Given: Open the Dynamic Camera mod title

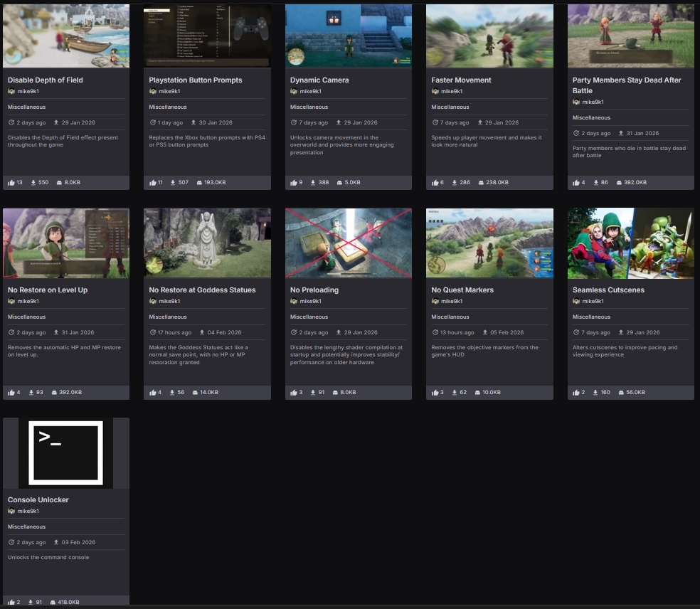Looking at the screenshot, I should tap(319, 80).
